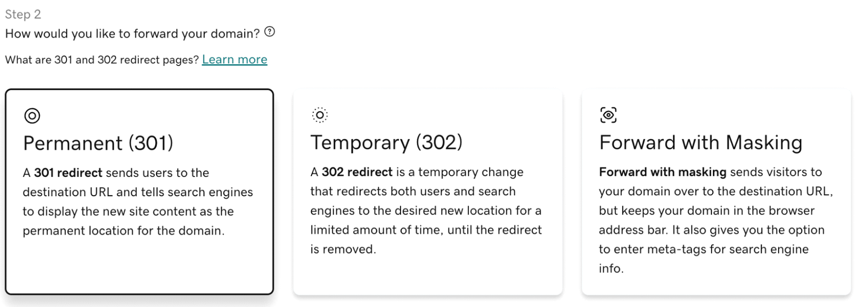Screen dimensions: 868x307
Task: Click the Permanent (301) heading
Action: click(x=98, y=143)
